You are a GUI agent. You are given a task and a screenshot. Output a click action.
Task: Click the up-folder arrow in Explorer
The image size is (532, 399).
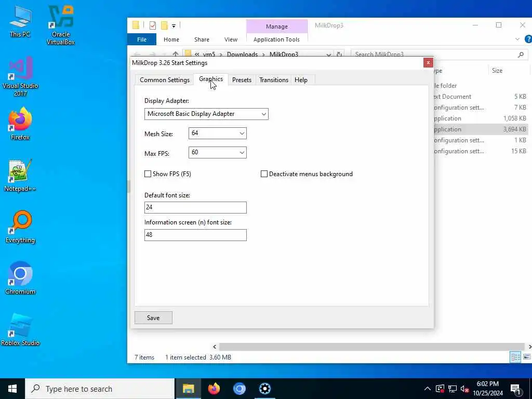coord(176,54)
